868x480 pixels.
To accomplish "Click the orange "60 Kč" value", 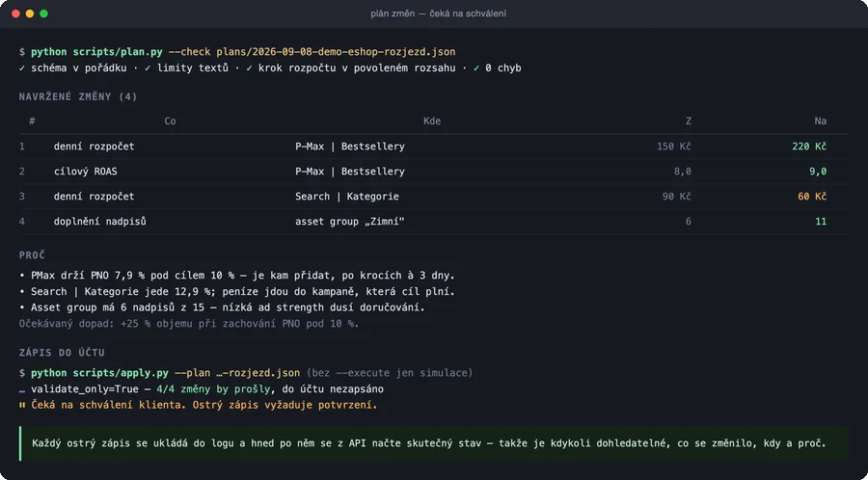I will tap(812, 197).
